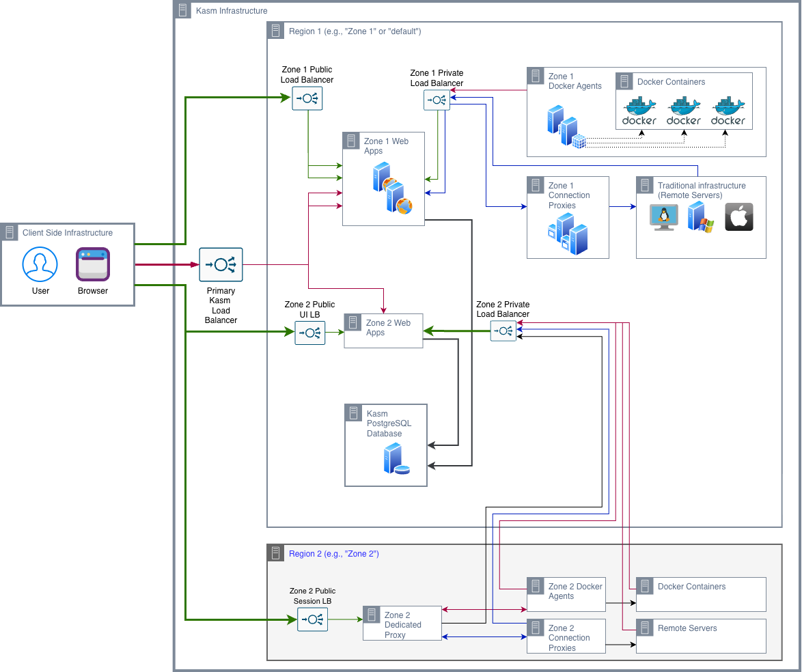The image size is (802, 672).
Task: Click the "Kasm PostgreSQL Database" label
Action: point(389,423)
